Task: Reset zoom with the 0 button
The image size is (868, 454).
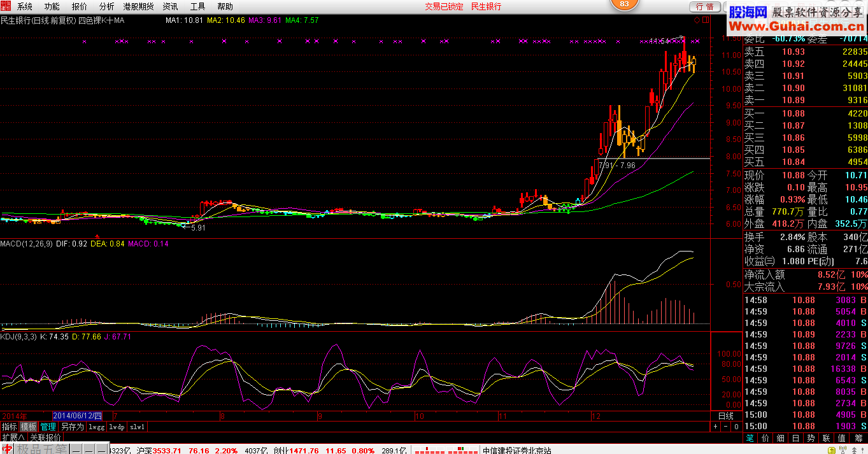Action: click(737, 427)
